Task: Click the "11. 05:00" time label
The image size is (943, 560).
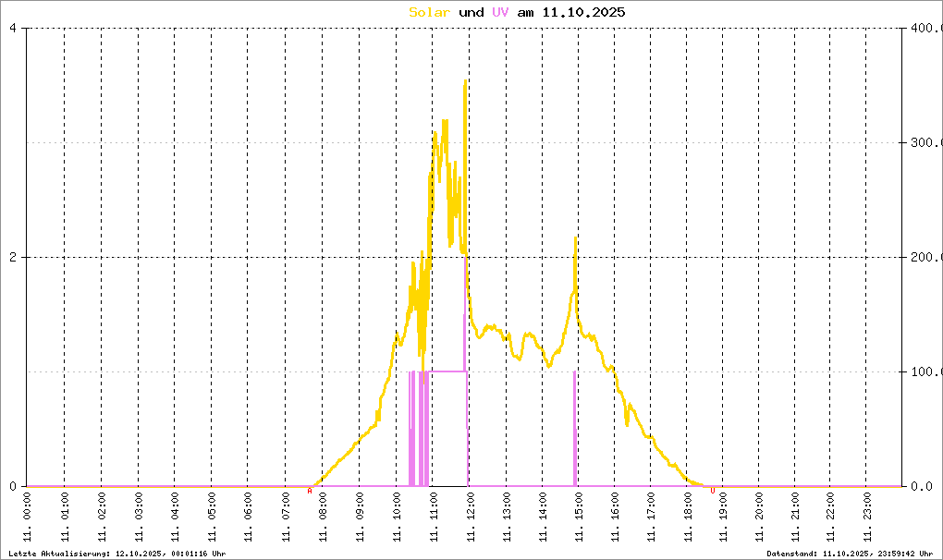Action: 211,517
